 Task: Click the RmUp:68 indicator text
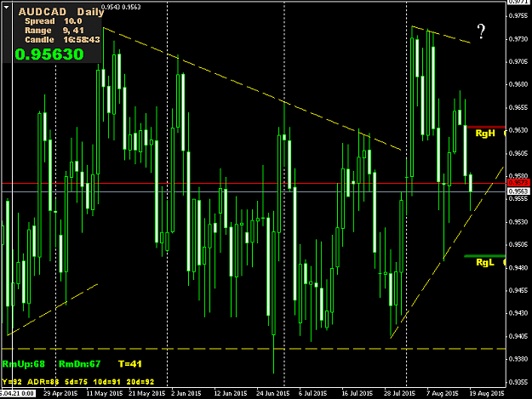pyautogui.click(x=24, y=364)
